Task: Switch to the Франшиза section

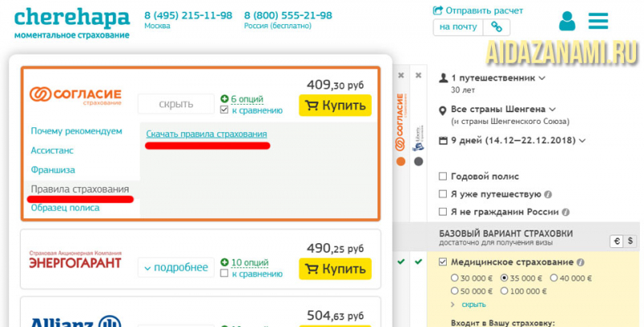Action: [x=52, y=170]
